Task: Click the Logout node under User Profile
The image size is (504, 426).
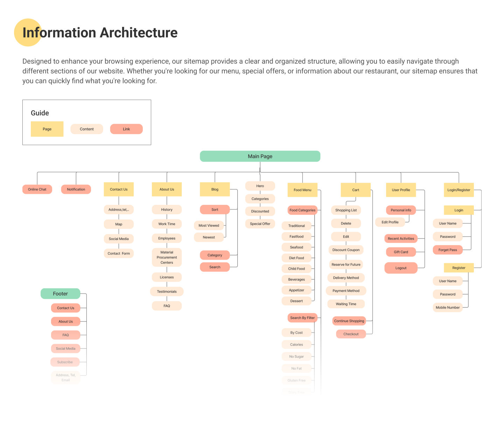Action: 401,268
